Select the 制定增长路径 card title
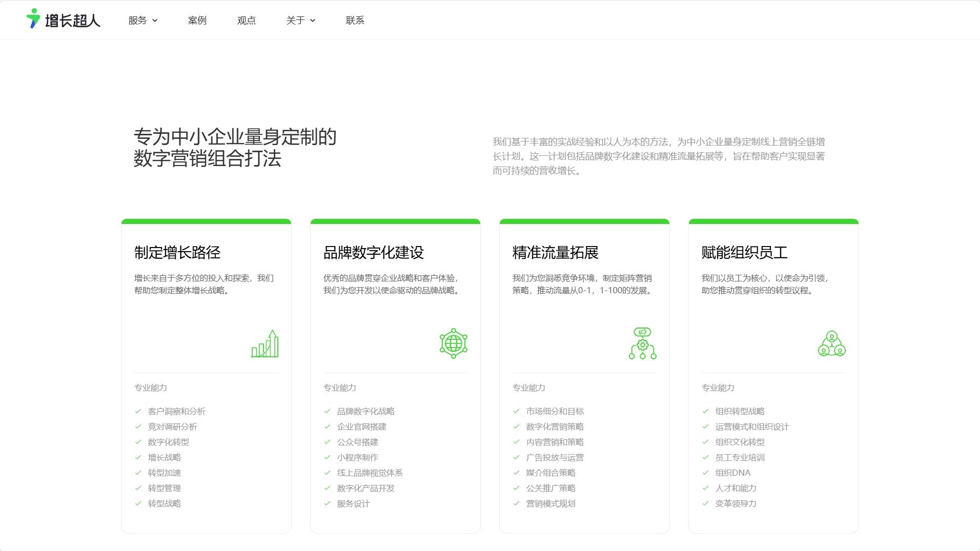Screen dimensions: 980x551 177,253
